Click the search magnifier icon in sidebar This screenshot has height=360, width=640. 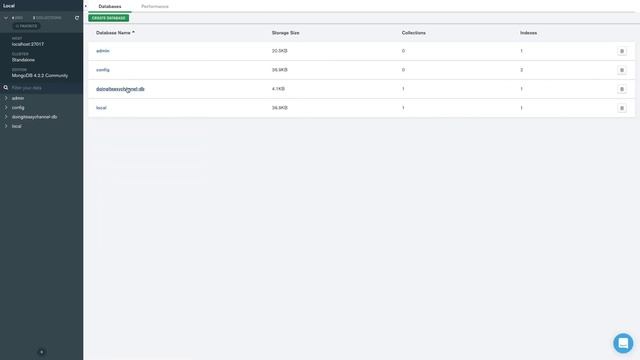[6, 88]
